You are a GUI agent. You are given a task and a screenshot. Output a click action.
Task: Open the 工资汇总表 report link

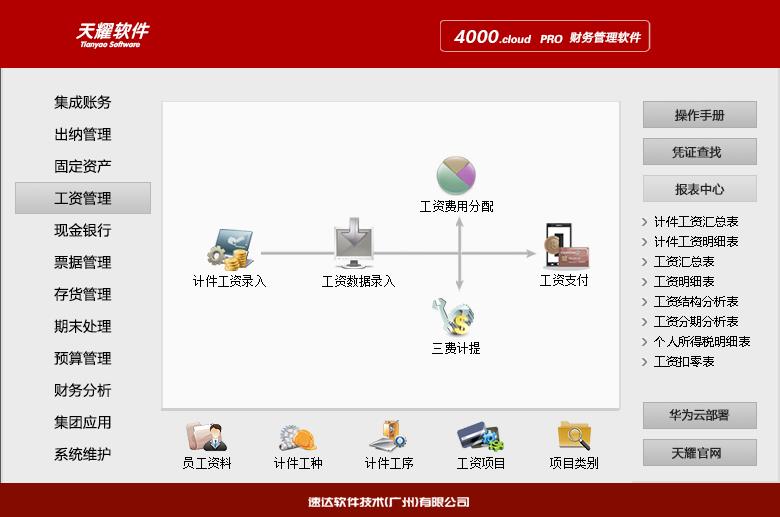coord(684,262)
